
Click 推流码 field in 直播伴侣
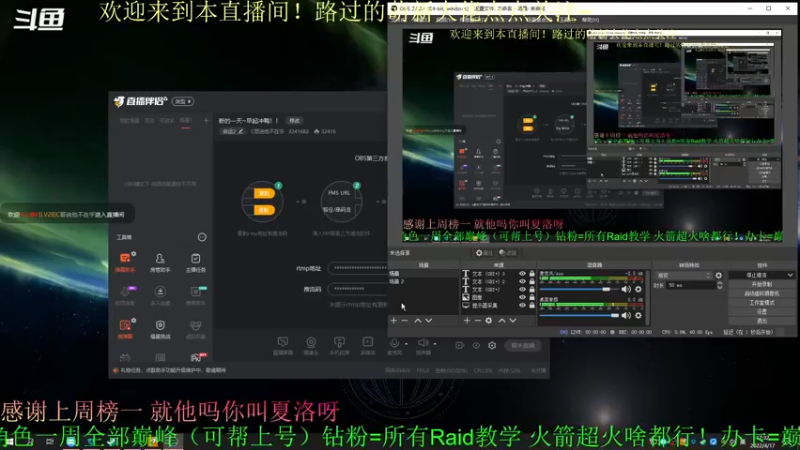[x=357, y=289]
